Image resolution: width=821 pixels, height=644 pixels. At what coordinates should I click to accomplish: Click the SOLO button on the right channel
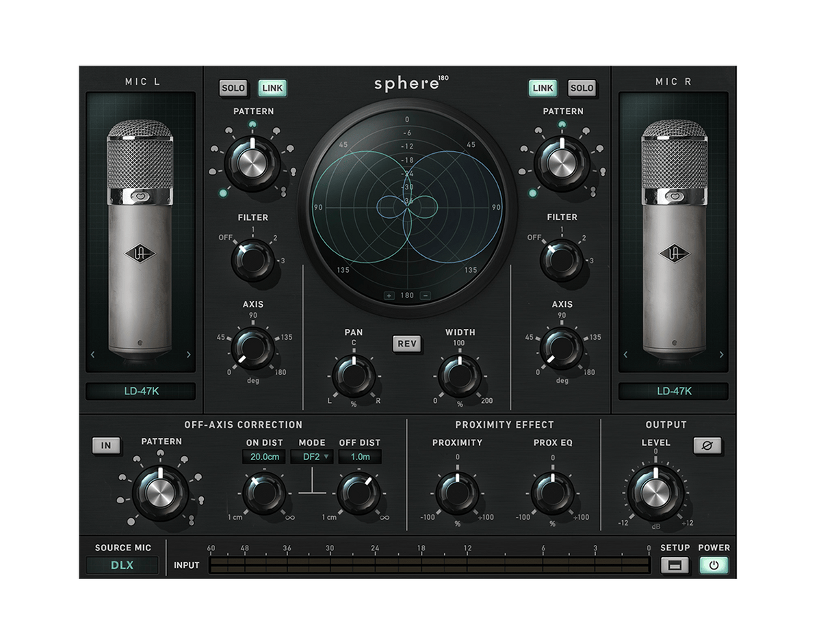pyautogui.click(x=583, y=88)
